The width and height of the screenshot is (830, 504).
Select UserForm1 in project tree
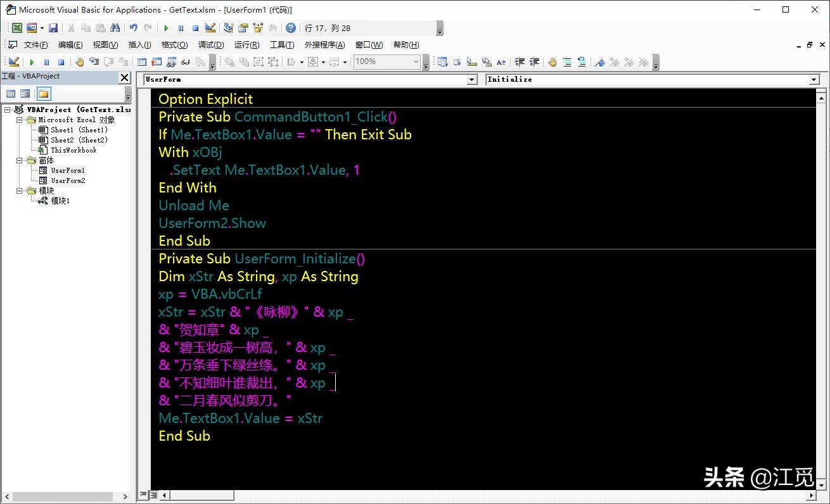pyautogui.click(x=68, y=170)
